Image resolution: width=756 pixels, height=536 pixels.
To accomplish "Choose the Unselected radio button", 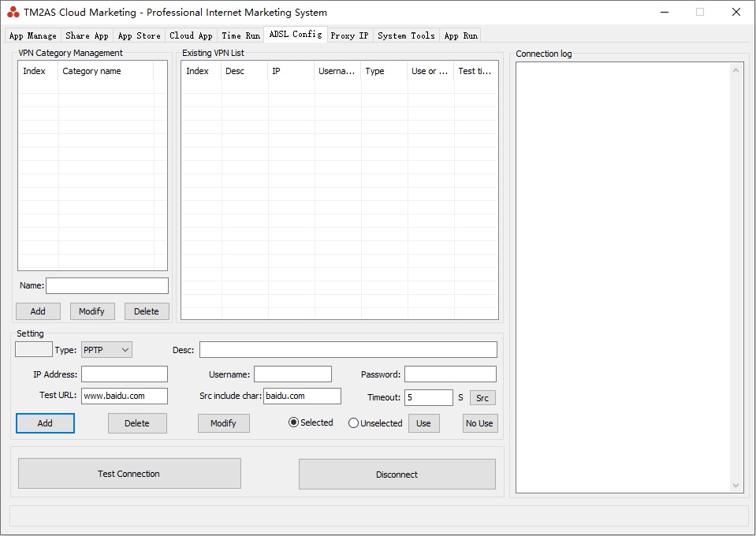I will [x=354, y=423].
